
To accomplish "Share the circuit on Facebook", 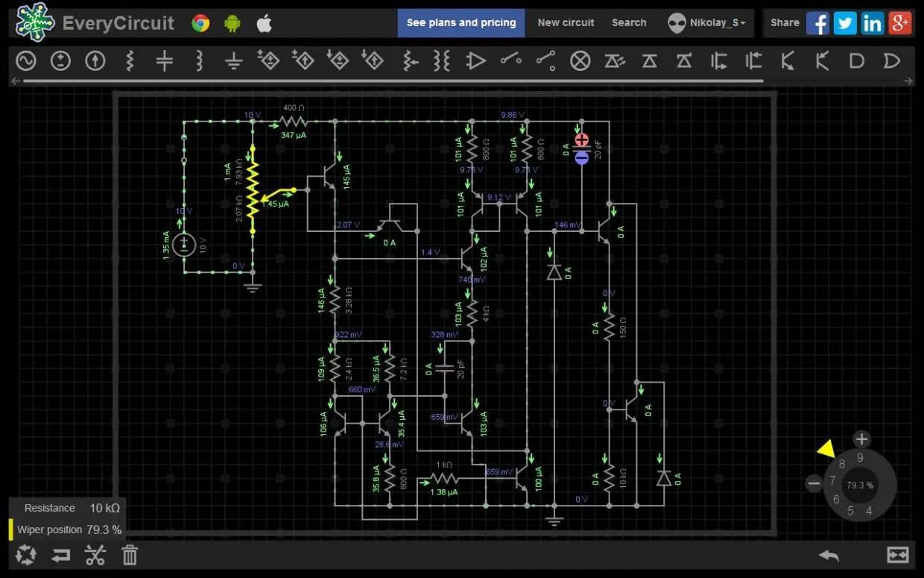I will click(817, 23).
